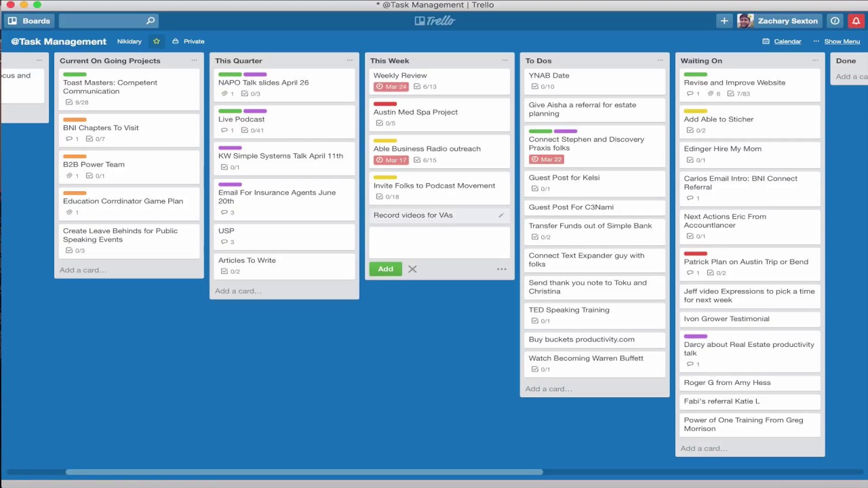This screenshot has height=488, width=868.
Task: Open card Give Aisha a referral
Action: tap(594, 109)
